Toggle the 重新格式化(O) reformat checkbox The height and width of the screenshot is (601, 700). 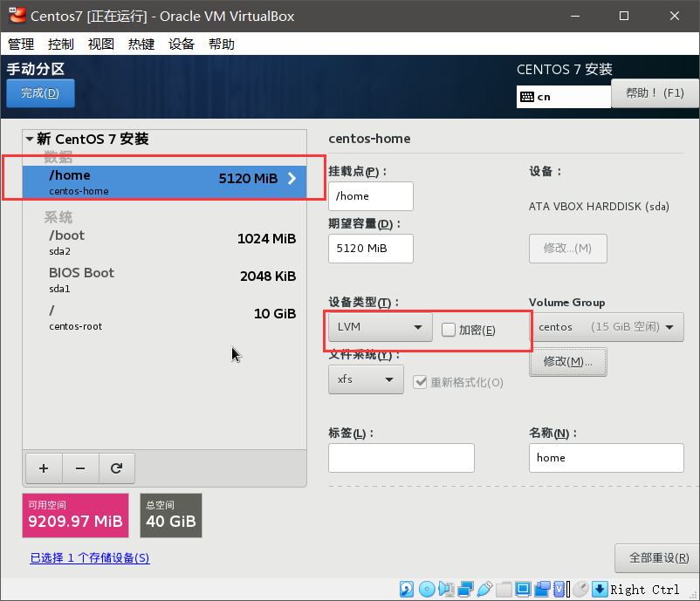tap(420, 382)
